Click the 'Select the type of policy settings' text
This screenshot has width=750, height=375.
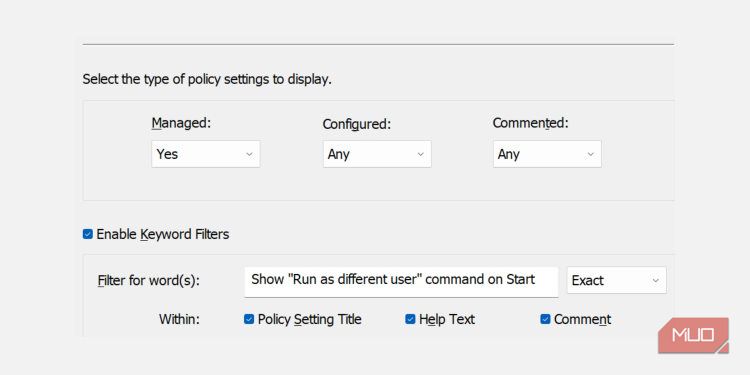(x=207, y=79)
